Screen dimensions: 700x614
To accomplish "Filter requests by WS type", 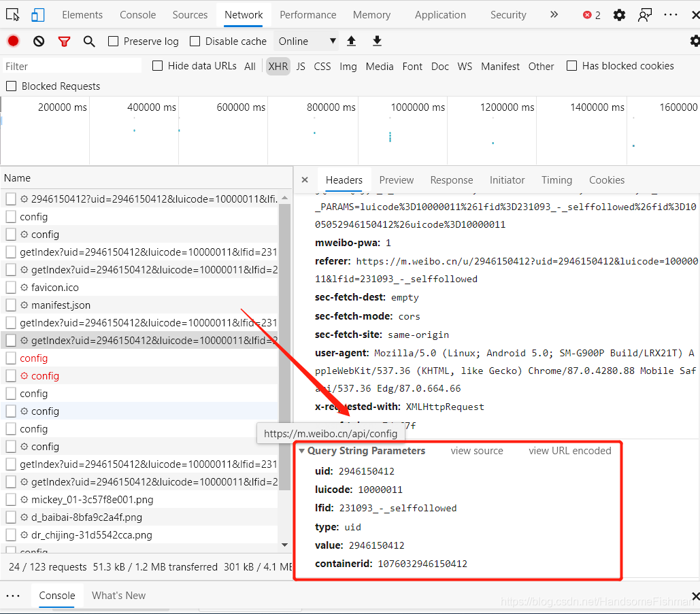I will point(465,67).
